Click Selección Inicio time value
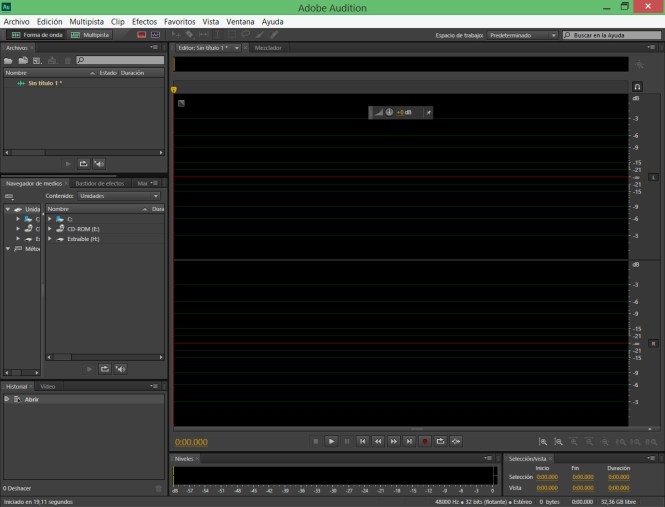Image resolution: width=665 pixels, height=507 pixels. (x=547, y=477)
